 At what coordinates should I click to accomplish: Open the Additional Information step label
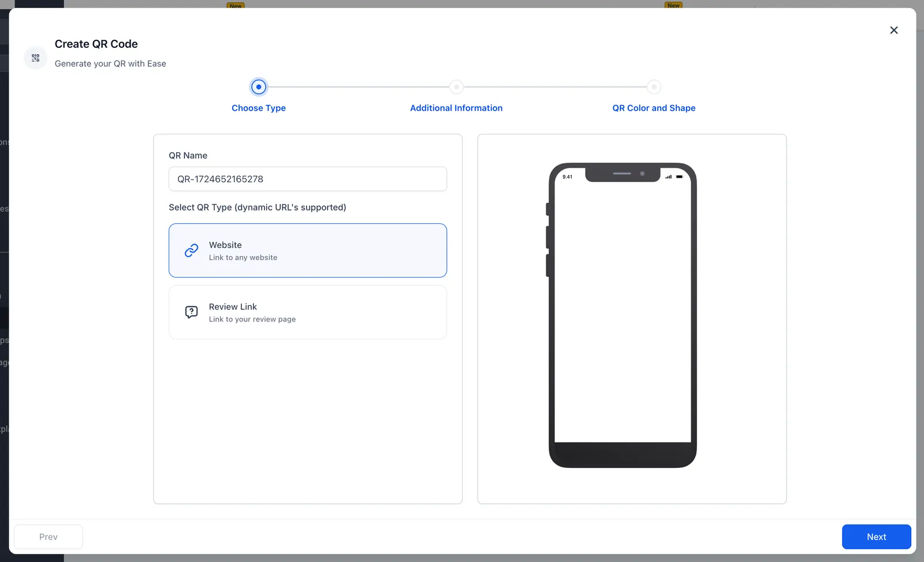point(456,108)
